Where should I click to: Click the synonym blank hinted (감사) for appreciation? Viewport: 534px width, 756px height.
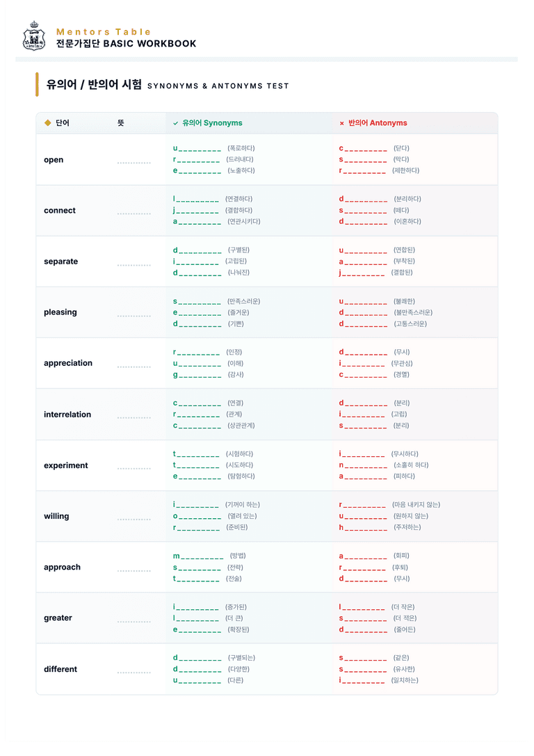point(197,375)
